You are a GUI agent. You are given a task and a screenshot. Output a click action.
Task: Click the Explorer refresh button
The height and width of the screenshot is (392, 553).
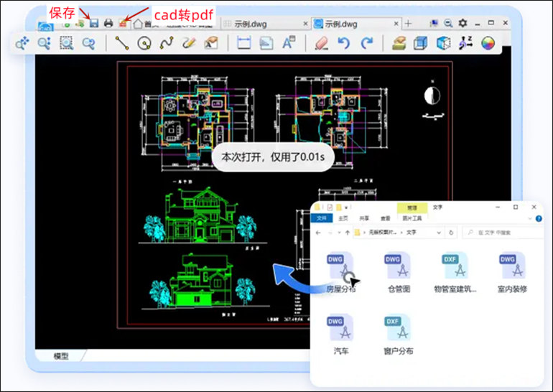pyautogui.click(x=451, y=233)
